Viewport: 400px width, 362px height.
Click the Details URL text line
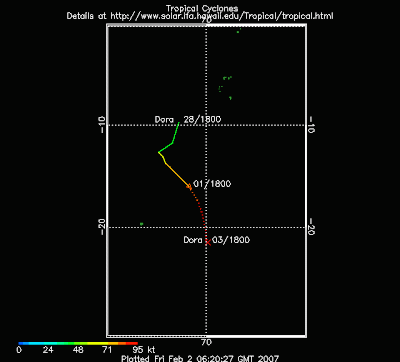coord(200,16)
